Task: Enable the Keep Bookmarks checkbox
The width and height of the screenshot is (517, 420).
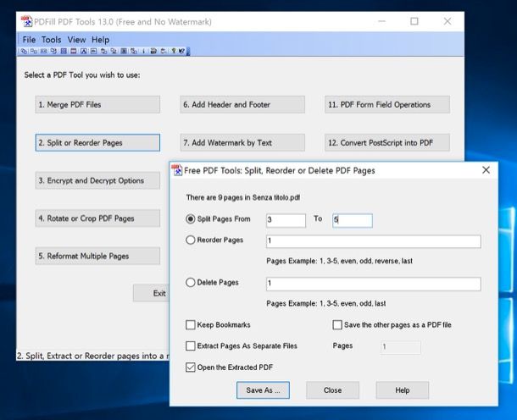Action: (191, 325)
